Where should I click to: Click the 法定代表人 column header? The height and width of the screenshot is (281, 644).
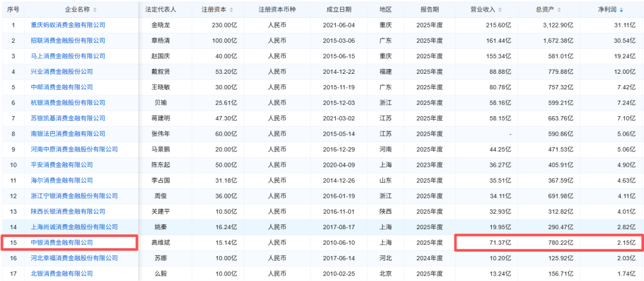point(160,10)
